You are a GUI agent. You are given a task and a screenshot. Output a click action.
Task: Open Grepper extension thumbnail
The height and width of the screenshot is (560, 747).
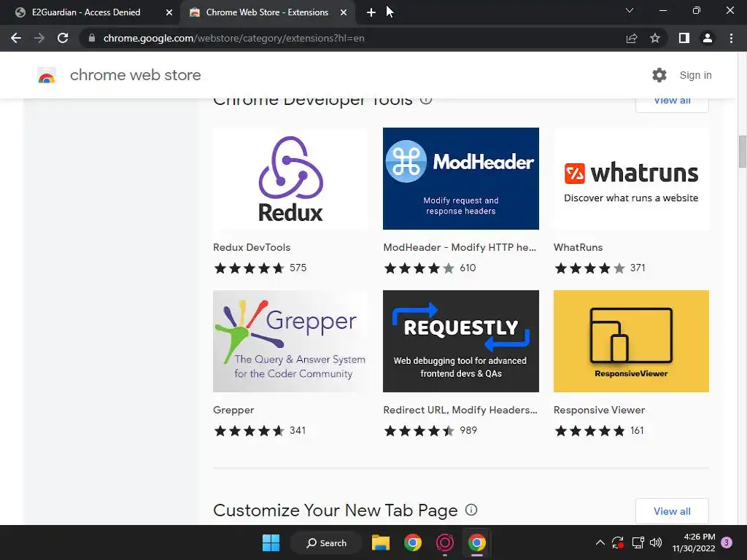coord(290,341)
